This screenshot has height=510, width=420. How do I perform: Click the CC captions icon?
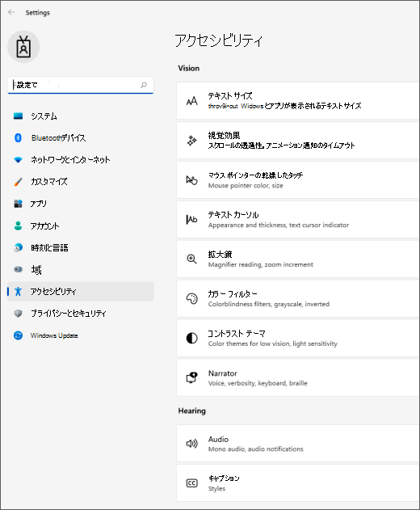click(x=191, y=483)
